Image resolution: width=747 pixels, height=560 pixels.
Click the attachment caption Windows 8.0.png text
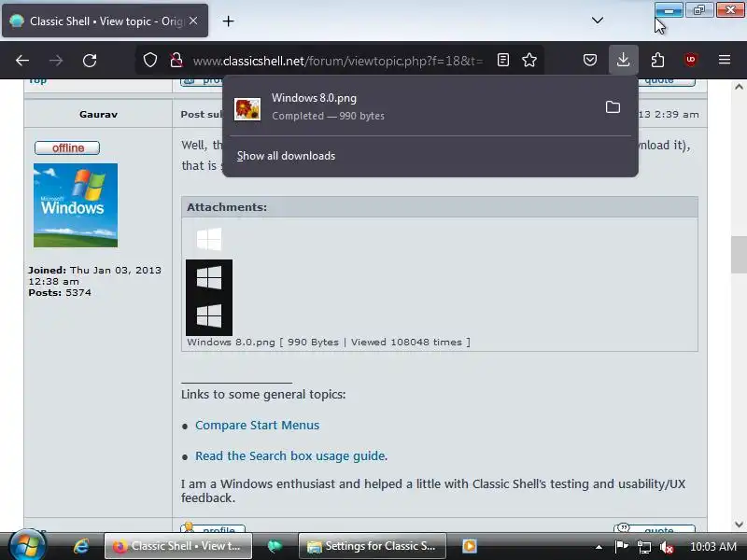click(x=231, y=343)
